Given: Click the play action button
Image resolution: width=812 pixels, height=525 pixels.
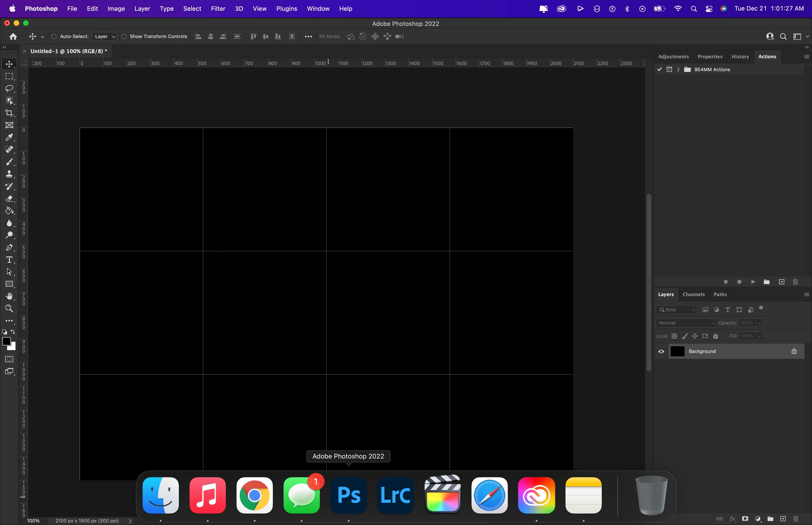Looking at the screenshot, I should pos(753,282).
